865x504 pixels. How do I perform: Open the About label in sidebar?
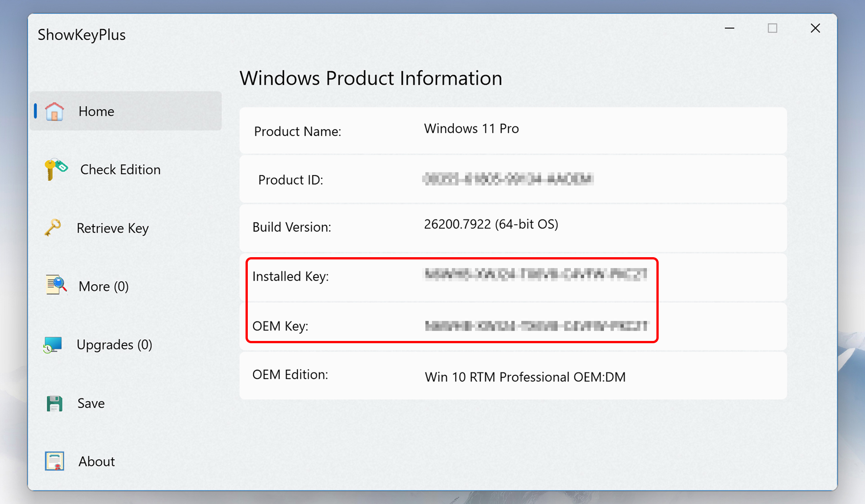tap(96, 461)
